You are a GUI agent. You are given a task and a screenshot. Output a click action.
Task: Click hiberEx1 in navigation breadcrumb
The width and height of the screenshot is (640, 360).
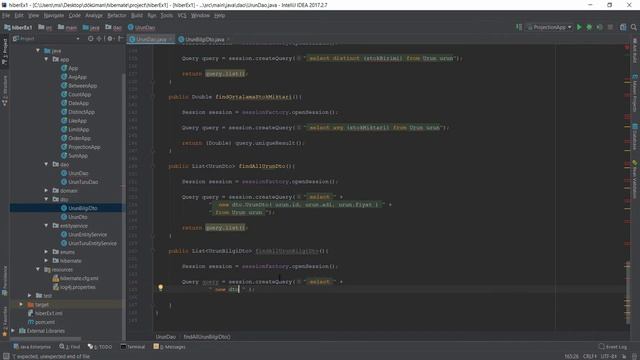tap(18, 27)
